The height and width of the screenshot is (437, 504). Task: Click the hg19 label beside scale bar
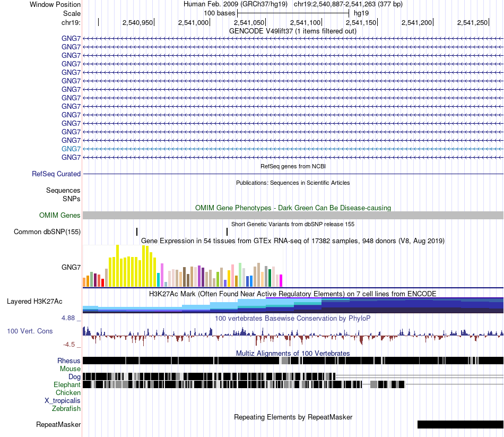[361, 13]
